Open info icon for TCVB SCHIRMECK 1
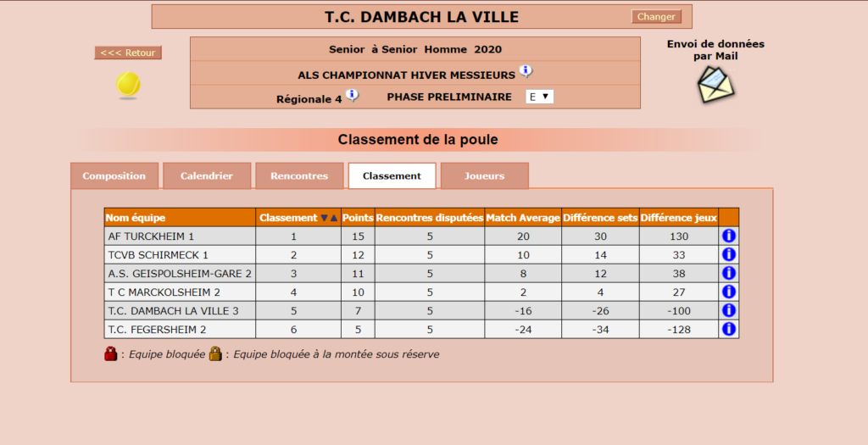 point(728,254)
